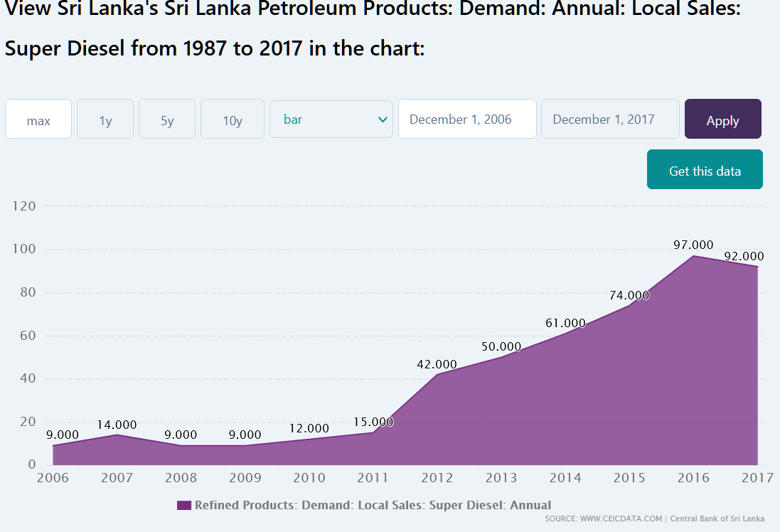Click the 9.000 data label above 2008

click(x=181, y=435)
